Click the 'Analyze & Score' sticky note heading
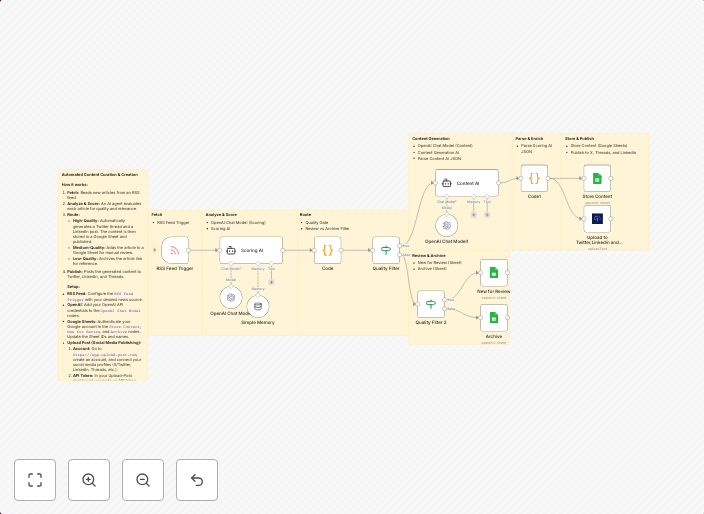 click(221, 215)
